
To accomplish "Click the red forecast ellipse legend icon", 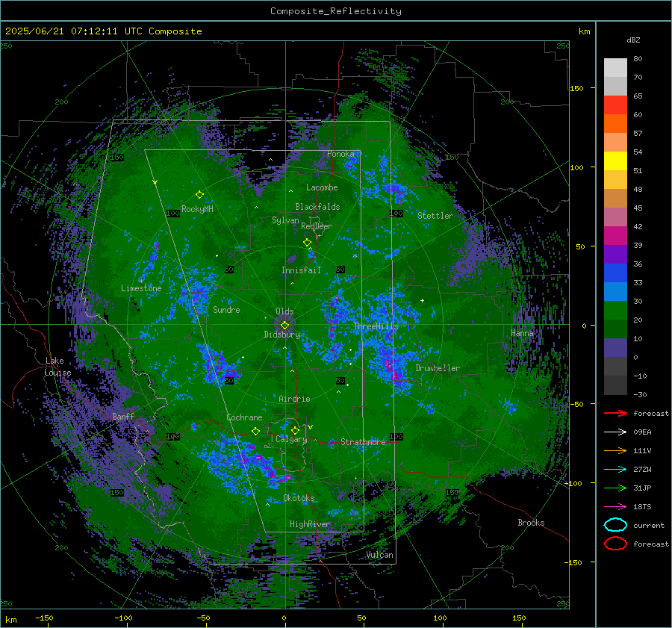I will tap(615, 544).
